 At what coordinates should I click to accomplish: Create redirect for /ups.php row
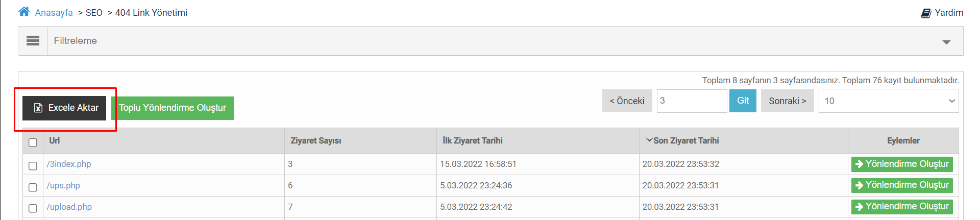point(901,185)
